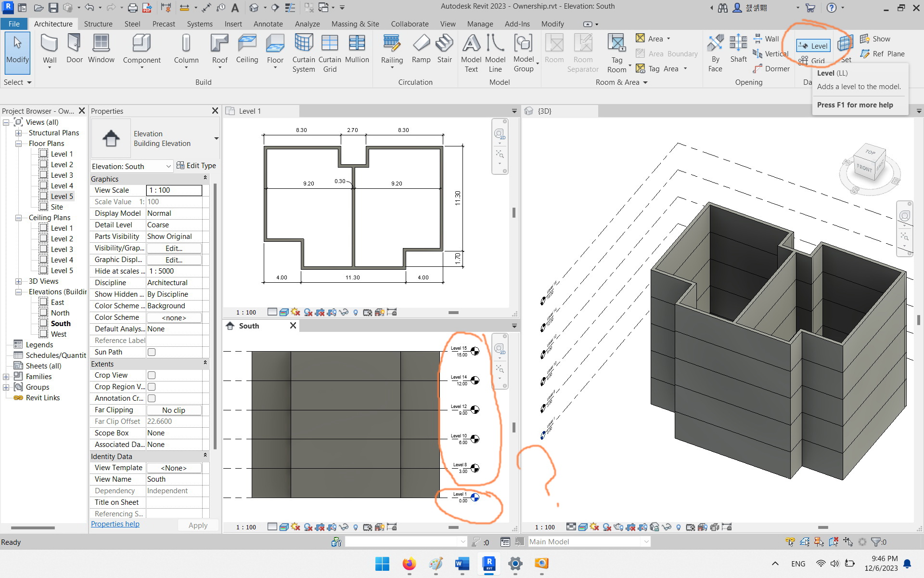Enable the Sun Path checkbox
This screenshot has height=578, width=924.
click(152, 352)
